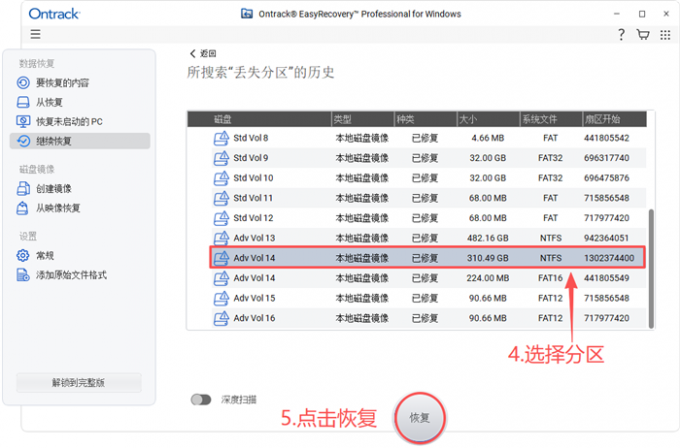This screenshot has height=448, width=680.
Task: Click the drive icon of Std Vol 8
Action: [221, 138]
